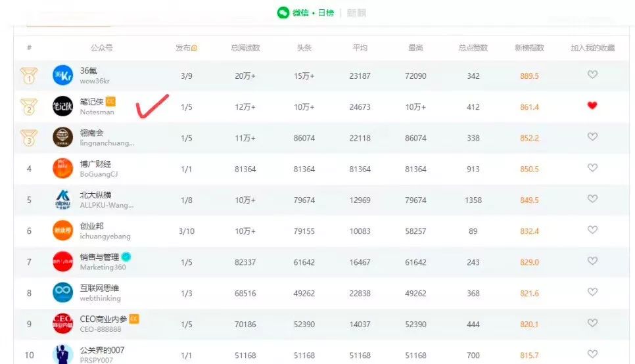Click the 创业邦 account avatar
The height and width of the screenshot is (364, 635).
[x=62, y=231]
